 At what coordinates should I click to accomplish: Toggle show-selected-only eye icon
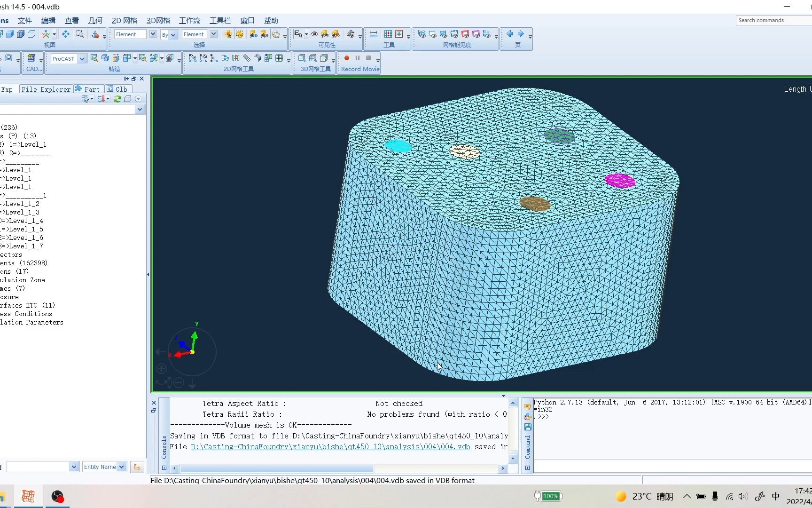click(x=325, y=34)
